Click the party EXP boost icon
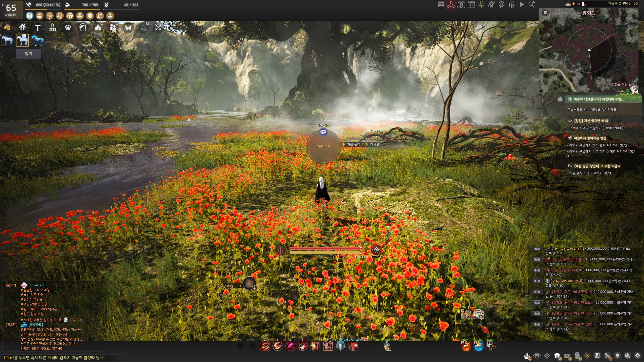644x362 pixels. tap(113, 27)
